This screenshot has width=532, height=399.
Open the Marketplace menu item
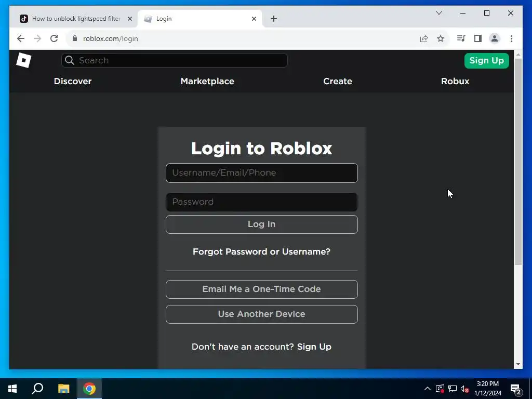(207, 81)
